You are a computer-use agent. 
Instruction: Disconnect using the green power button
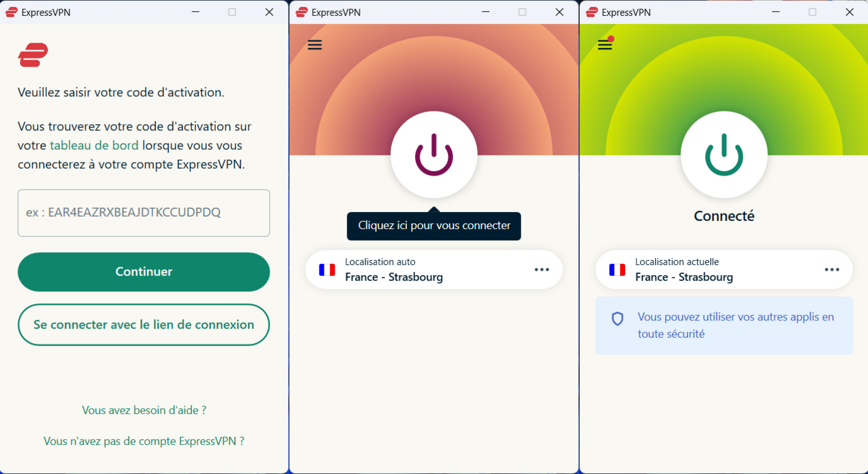click(x=723, y=155)
